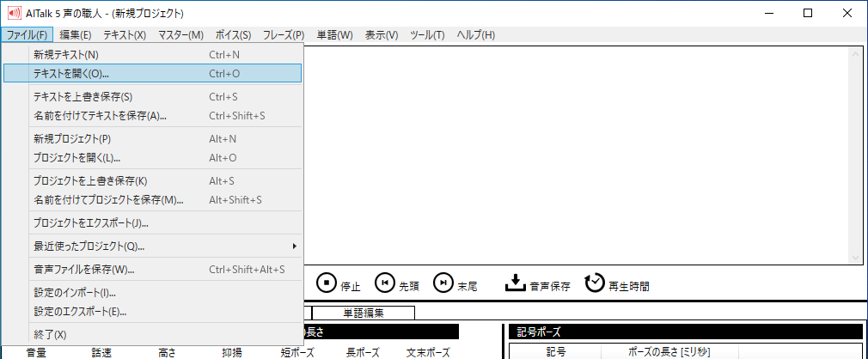Choose プロジェクトを上書き保存(K)
This screenshot has height=359, width=868.
(152, 181)
